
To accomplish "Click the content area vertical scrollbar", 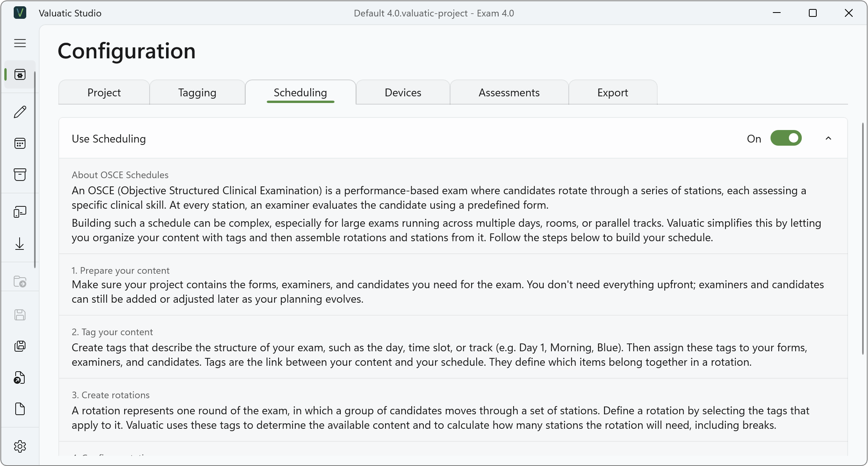I will pos(863,239).
